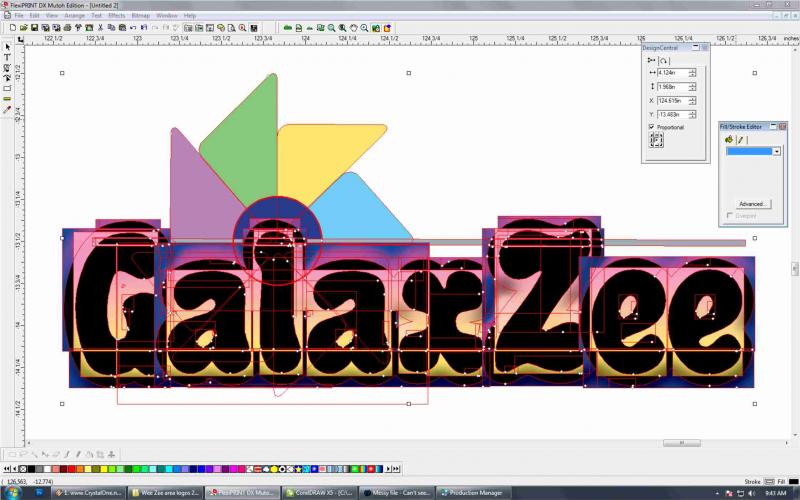Viewport: 800px width, 500px height.
Task: Open the View menu
Action: tap(52, 16)
